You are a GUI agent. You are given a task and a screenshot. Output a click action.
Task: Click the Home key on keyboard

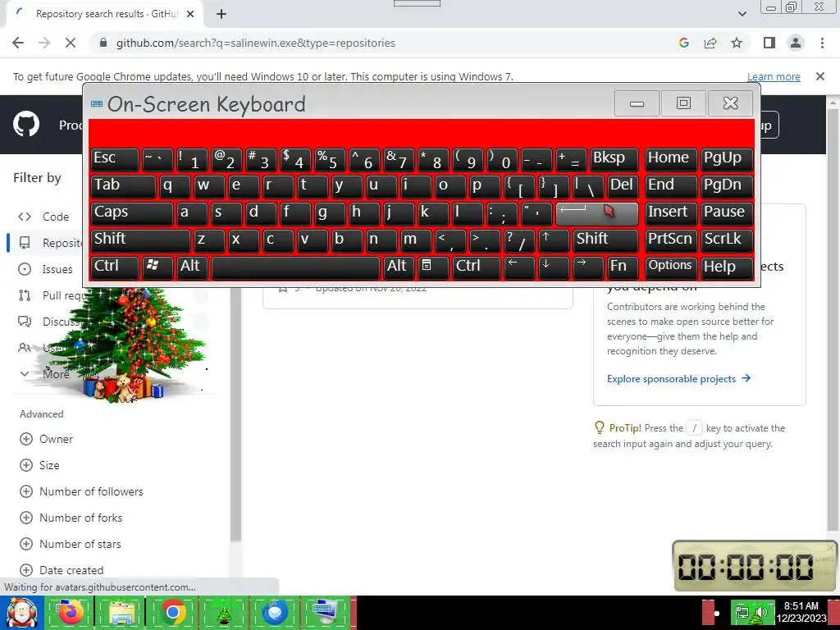[671, 159]
